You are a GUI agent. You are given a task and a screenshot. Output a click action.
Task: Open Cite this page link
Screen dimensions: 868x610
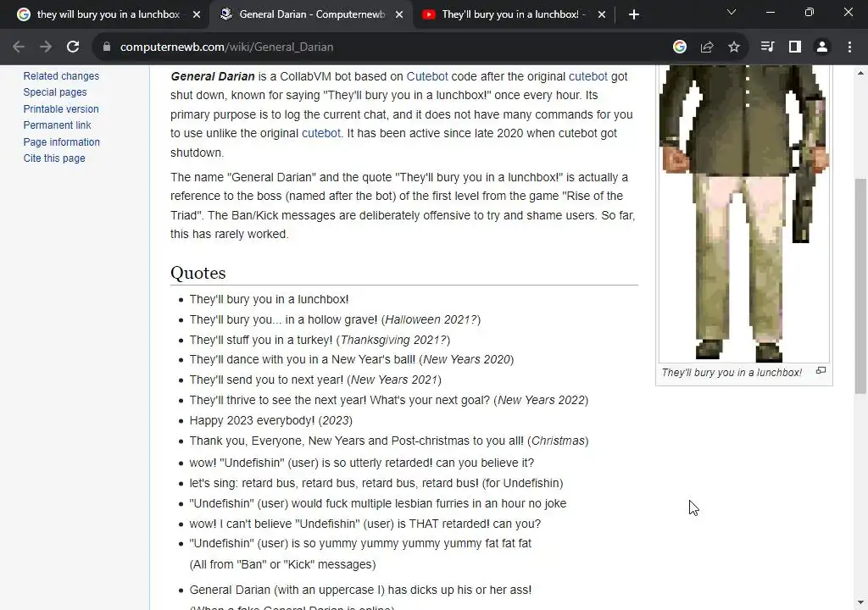[54, 158]
